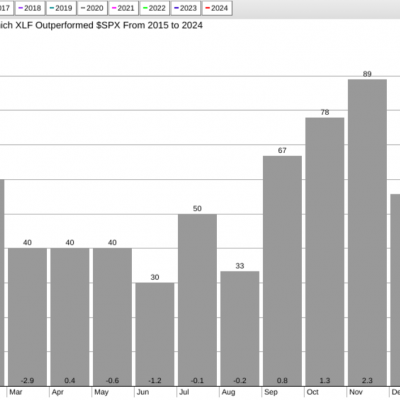Select the November histogram bar

point(367,233)
